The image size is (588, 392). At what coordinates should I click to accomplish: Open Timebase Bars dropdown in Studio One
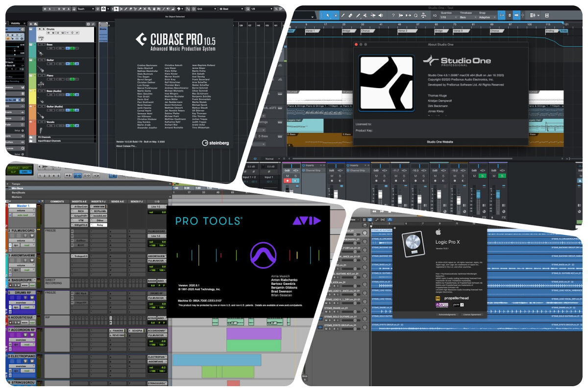(468, 17)
